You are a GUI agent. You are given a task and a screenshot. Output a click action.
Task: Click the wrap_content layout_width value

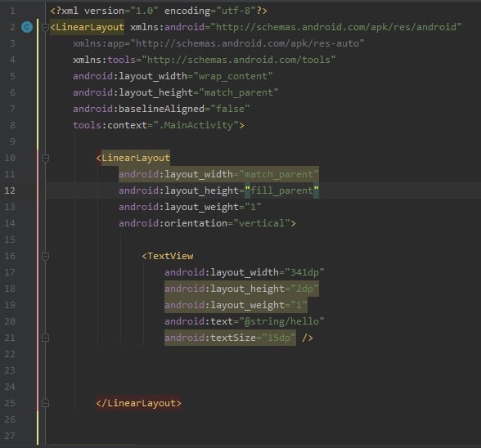click(233, 76)
